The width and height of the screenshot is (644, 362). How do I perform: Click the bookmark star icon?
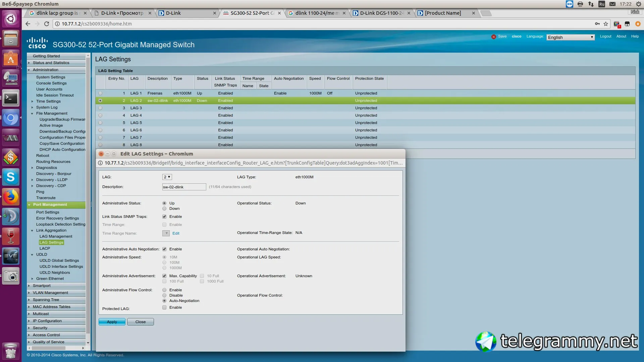(606, 24)
